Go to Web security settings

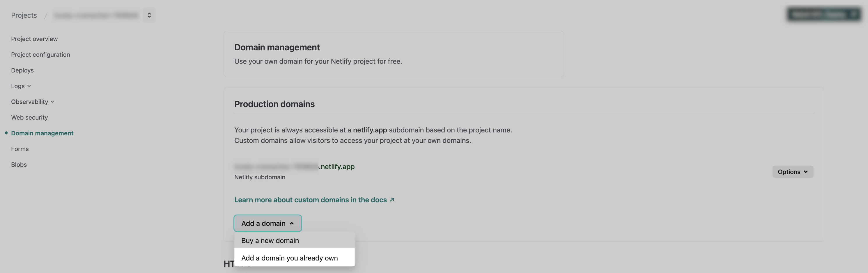pos(29,117)
